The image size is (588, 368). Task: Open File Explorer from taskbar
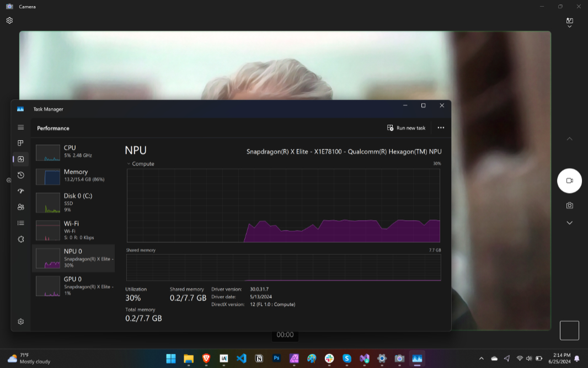189,359
